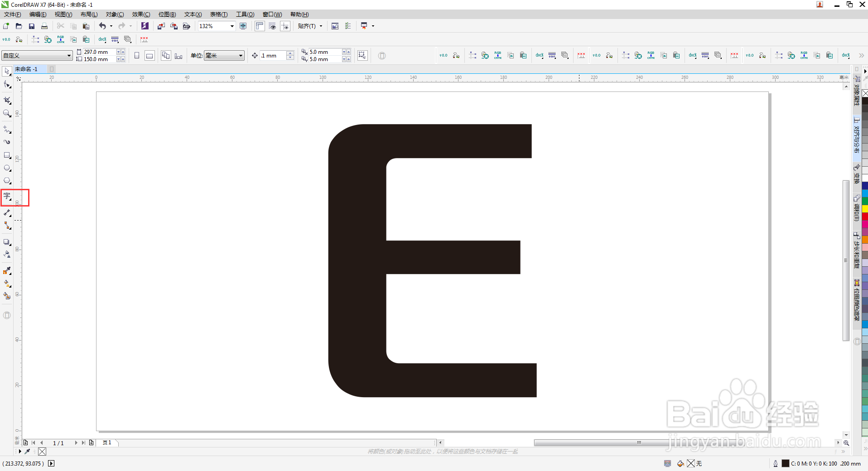Open the 效果(C) menu

point(141,14)
